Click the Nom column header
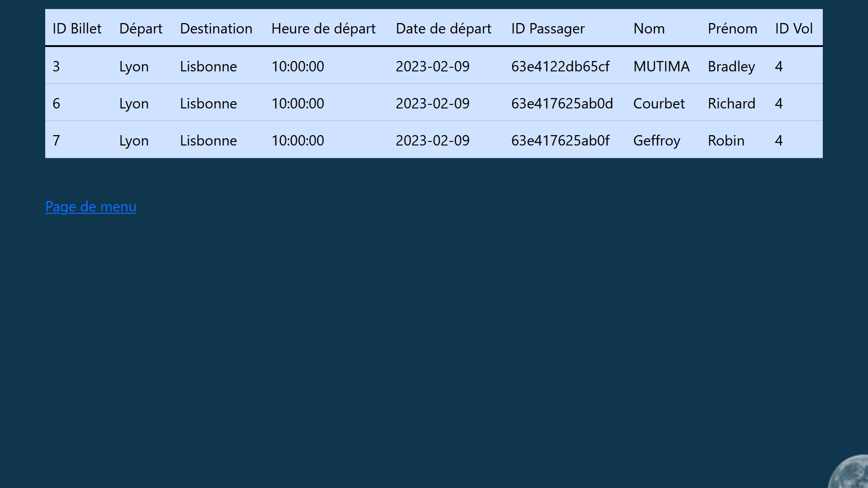 click(x=649, y=28)
